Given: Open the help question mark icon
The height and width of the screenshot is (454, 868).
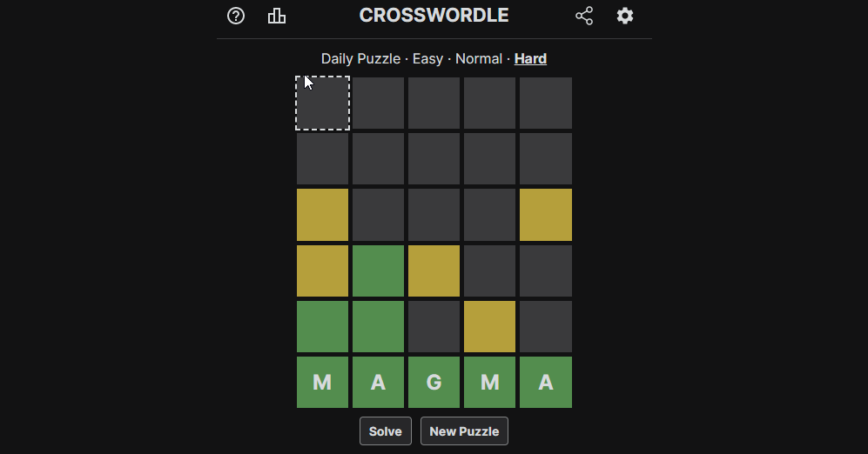Looking at the screenshot, I should pyautogui.click(x=236, y=16).
